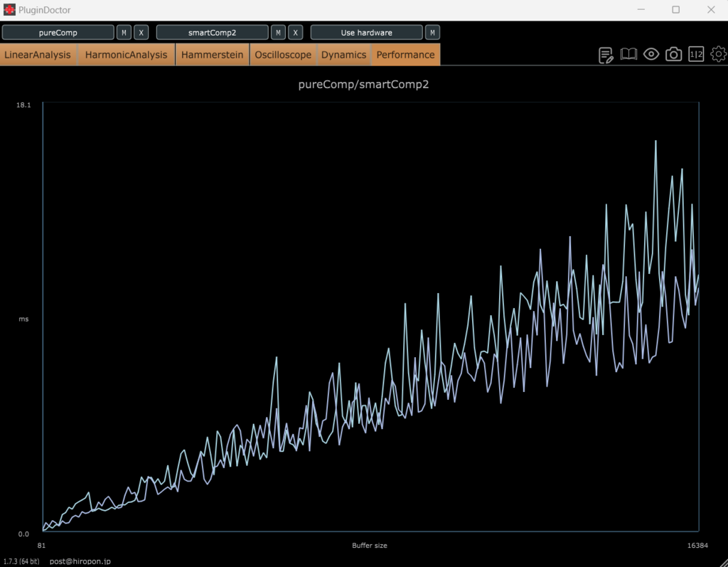Open the pureComp plugin slot
This screenshot has height=567, width=728.
pos(58,33)
